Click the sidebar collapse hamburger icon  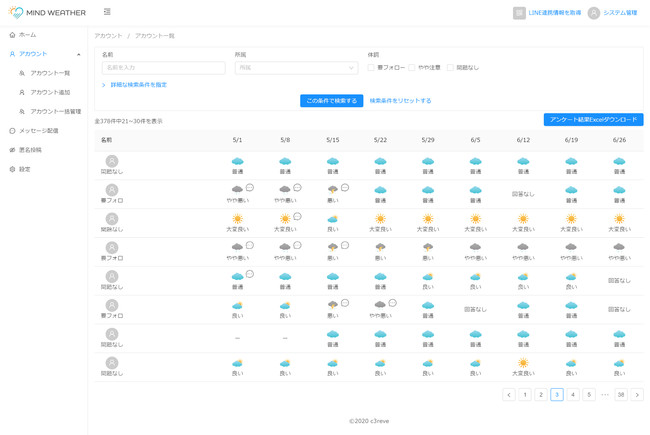[x=107, y=13]
